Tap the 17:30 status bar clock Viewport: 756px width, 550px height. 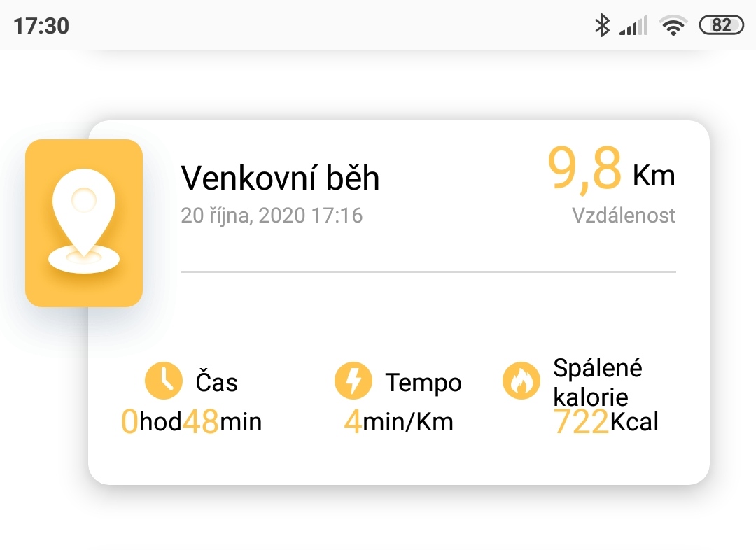tap(41, 26)
